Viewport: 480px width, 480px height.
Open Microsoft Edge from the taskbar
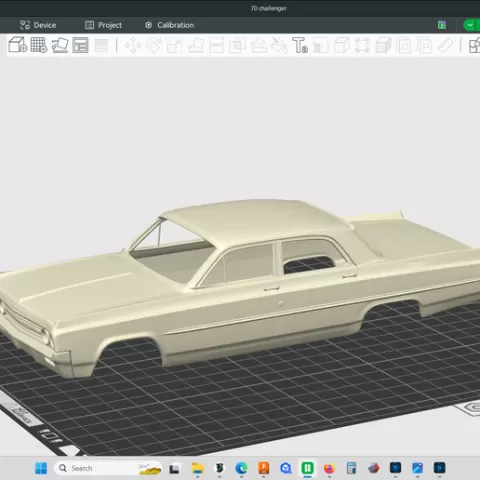[x=241, y=468]
